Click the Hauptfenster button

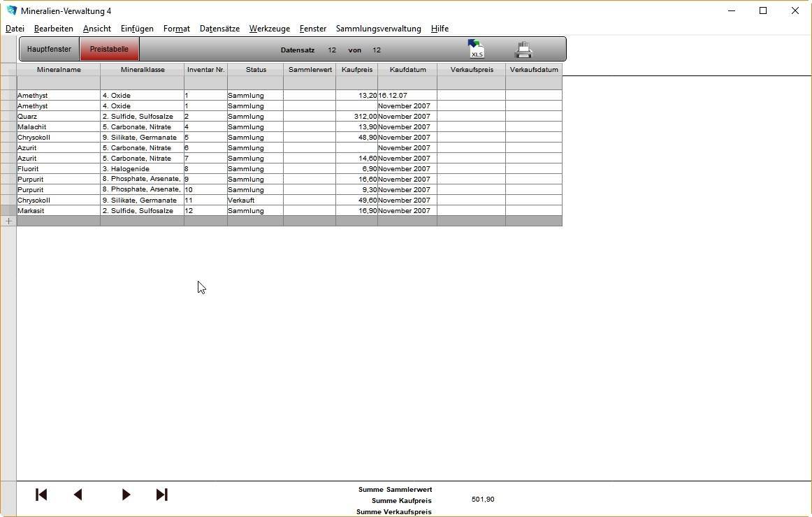click(x=49, y=49)
